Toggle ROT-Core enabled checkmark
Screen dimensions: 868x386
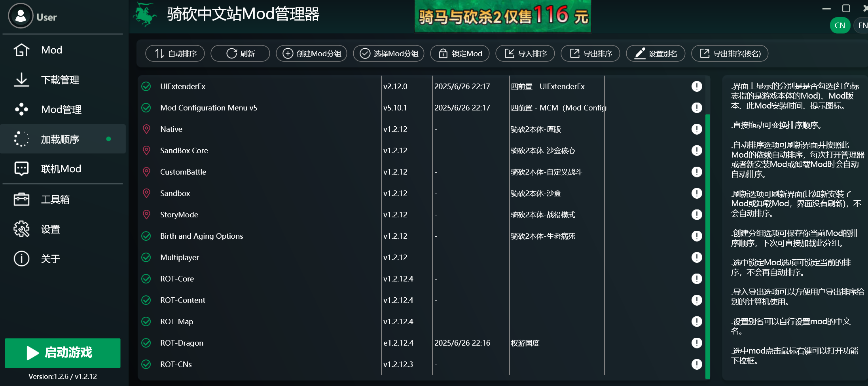(x=146, y=279)
